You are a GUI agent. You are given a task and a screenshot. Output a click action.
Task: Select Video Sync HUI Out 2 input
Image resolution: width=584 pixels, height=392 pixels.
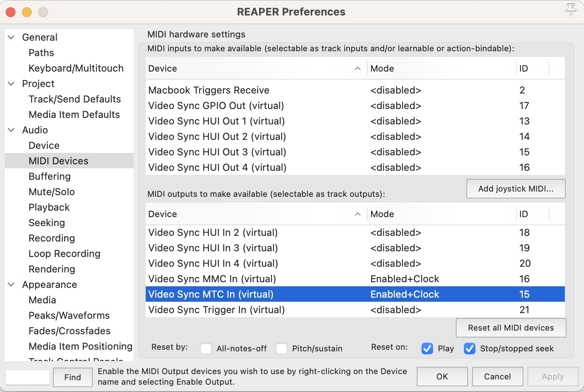(355, 137)
